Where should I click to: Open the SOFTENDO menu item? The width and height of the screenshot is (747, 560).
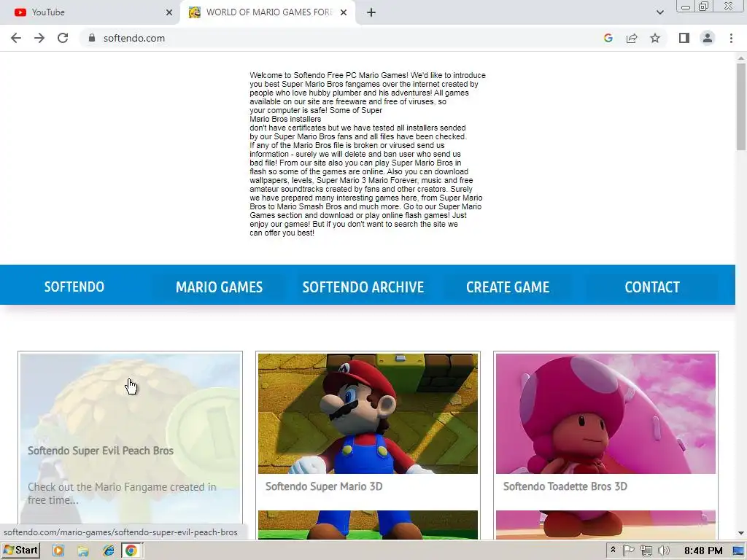tap(74, 287)
